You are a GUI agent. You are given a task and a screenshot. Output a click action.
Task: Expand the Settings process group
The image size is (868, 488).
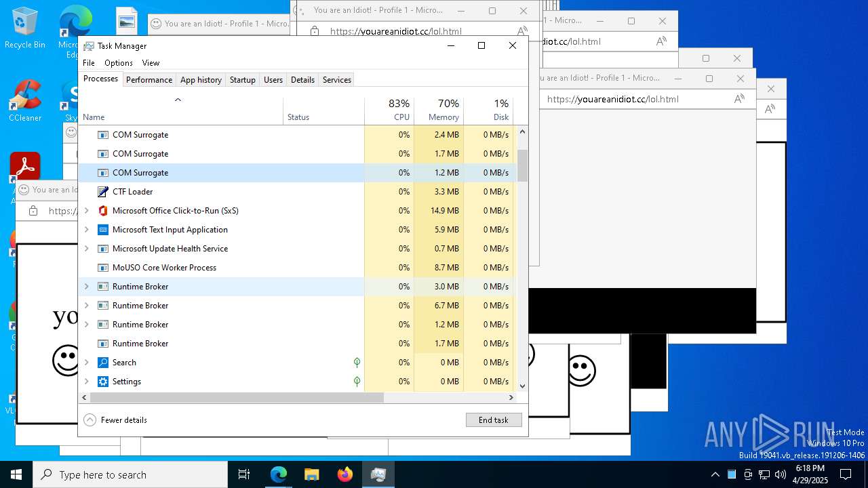(86, 382)
